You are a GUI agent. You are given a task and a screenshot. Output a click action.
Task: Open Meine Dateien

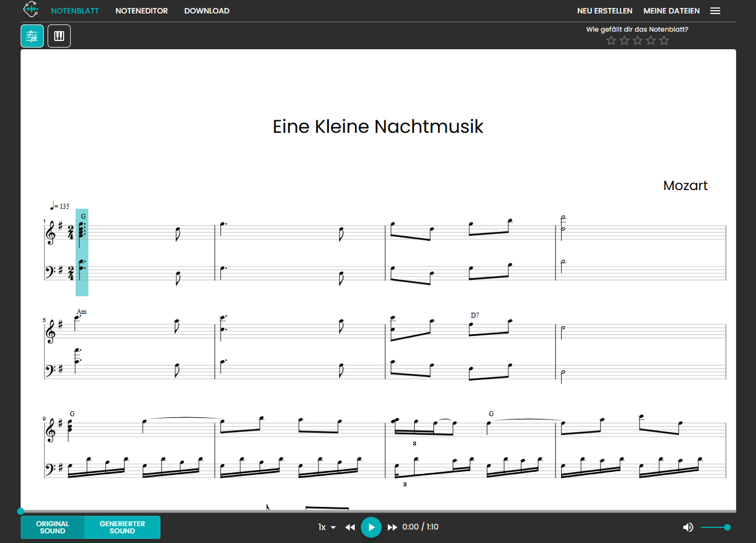click(x=672, y=11)
